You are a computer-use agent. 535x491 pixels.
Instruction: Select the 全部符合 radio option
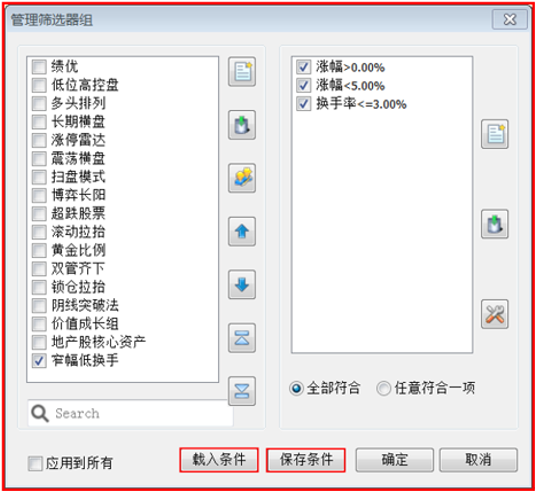pos(296,388)
